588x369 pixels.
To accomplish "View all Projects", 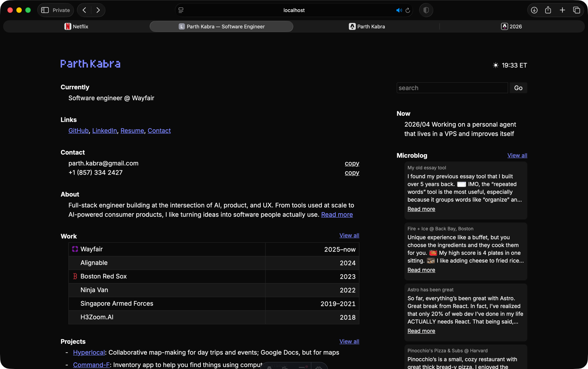I will (349, 341).
